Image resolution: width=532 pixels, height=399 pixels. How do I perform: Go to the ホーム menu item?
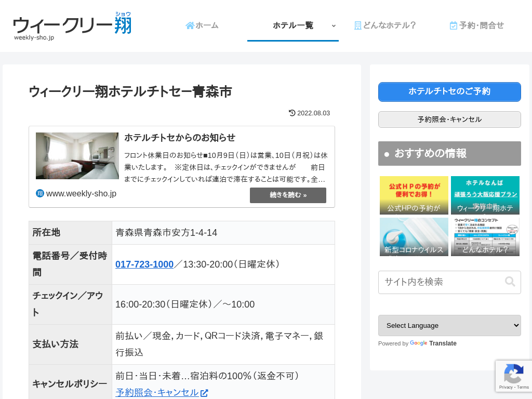[207, 25]
